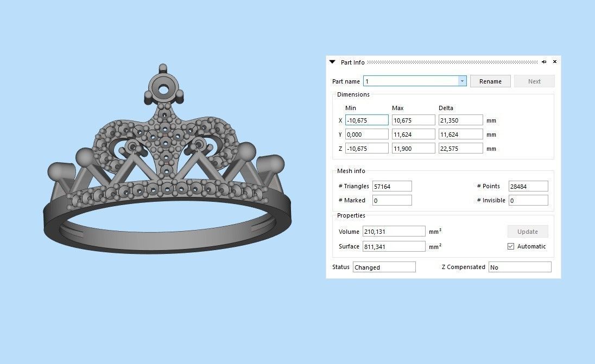This screenshot has width=595, height=364.
Task: Click the Triangles count field 57164
Action: point(392,186)
